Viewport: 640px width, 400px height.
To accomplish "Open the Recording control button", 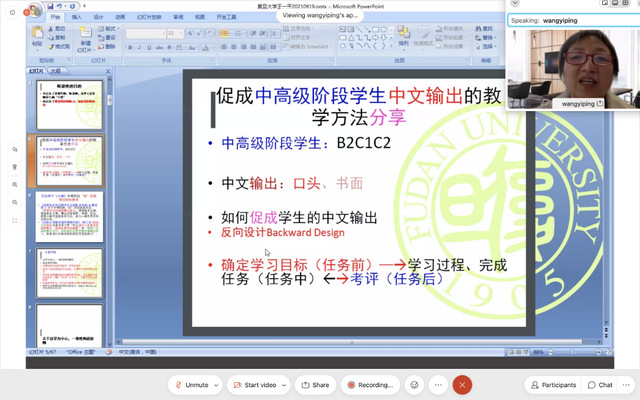I will pyautogui.click(x=370, y=385).
